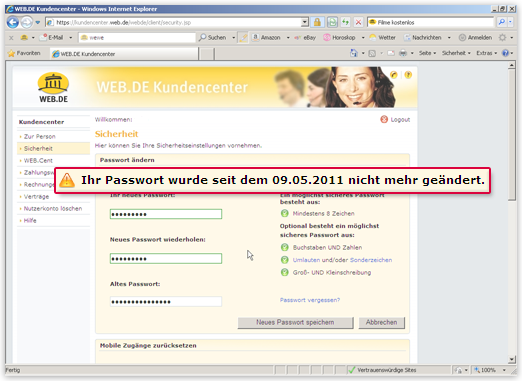522x381 pixels.
Task: Open the Sicherheit command bar menu
Action: click(456, 53)
